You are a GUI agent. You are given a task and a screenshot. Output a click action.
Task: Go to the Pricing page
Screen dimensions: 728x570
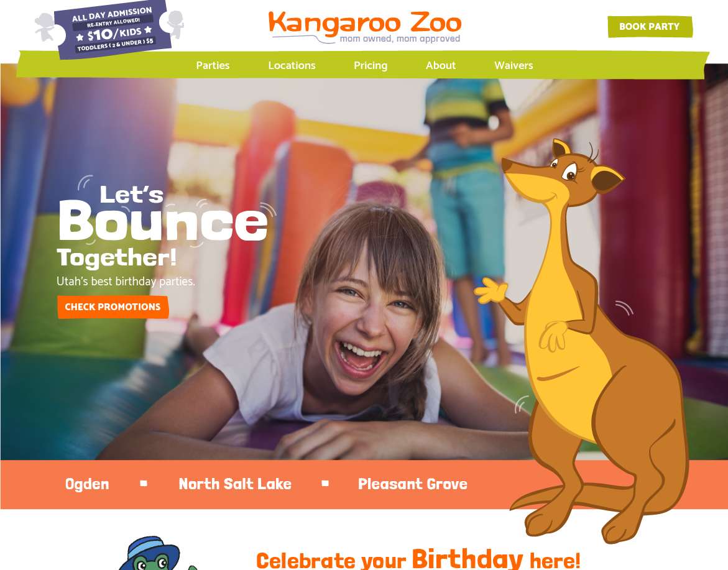[371, 65]
